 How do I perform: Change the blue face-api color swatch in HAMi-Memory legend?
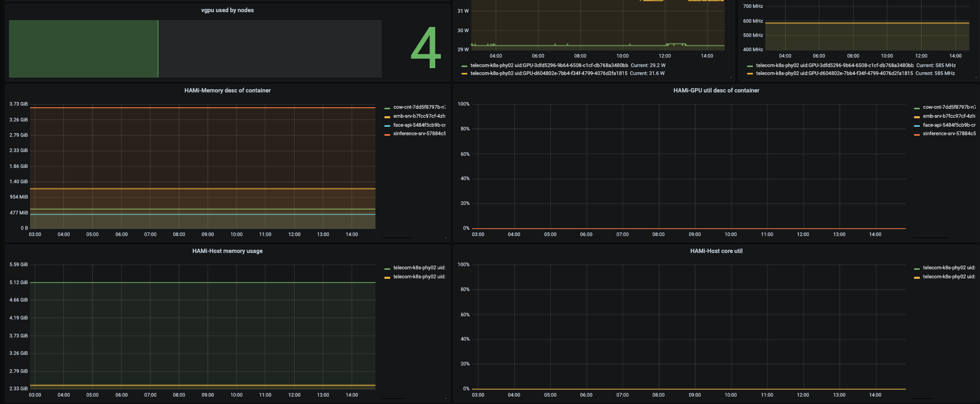[x=388, y=126]
